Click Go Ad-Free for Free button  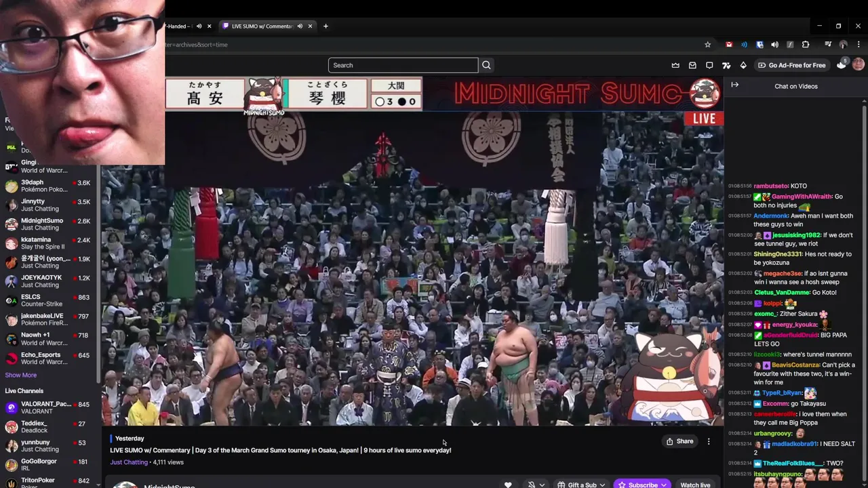(x=791, y=65)
